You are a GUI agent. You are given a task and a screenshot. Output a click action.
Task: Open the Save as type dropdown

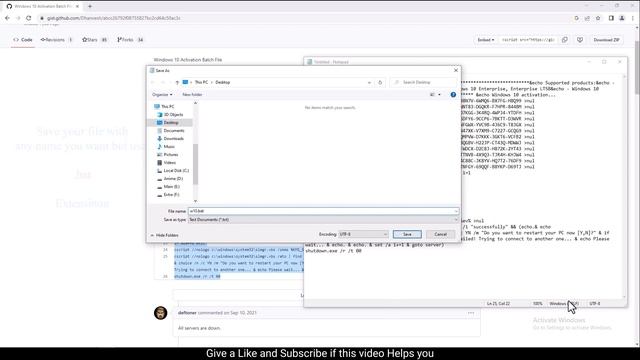[x=323, y=220]
